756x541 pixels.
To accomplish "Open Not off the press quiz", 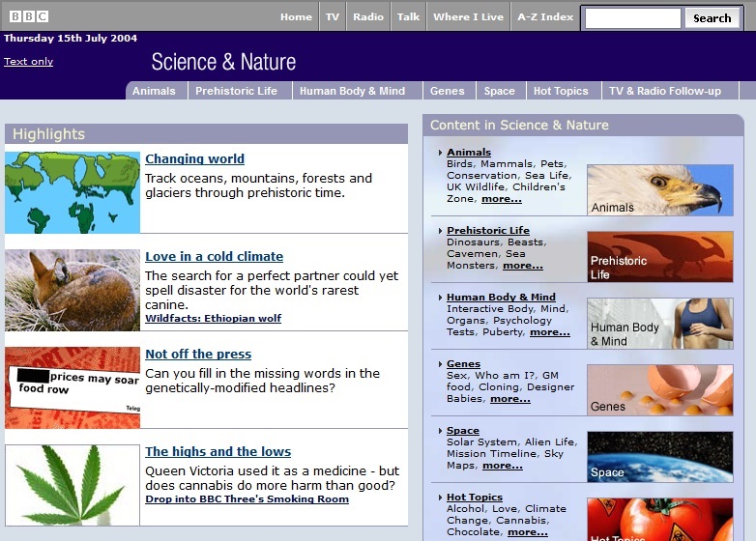I will [x=198, y=355].
